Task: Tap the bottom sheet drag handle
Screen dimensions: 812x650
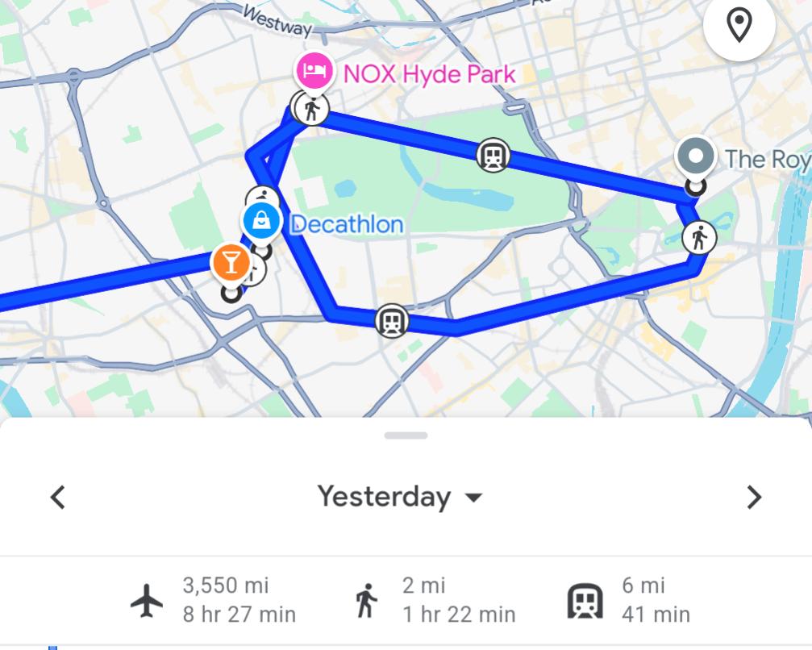Action: click(x=406, y=435)
